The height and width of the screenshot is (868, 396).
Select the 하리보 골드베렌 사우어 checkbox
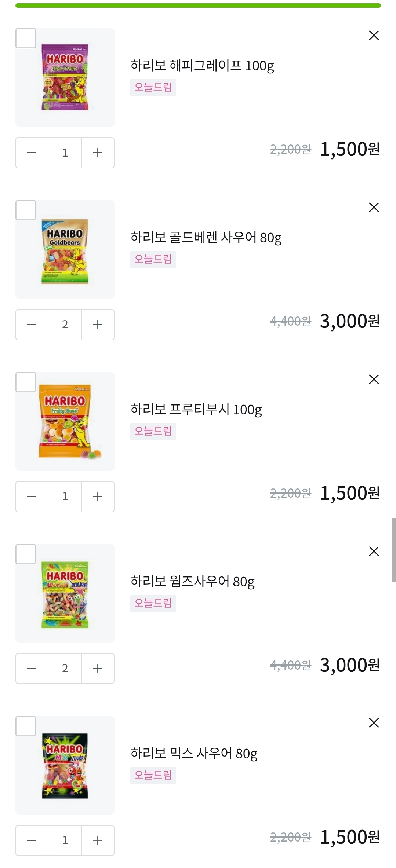pyautogui.click(x=26, y=210)
